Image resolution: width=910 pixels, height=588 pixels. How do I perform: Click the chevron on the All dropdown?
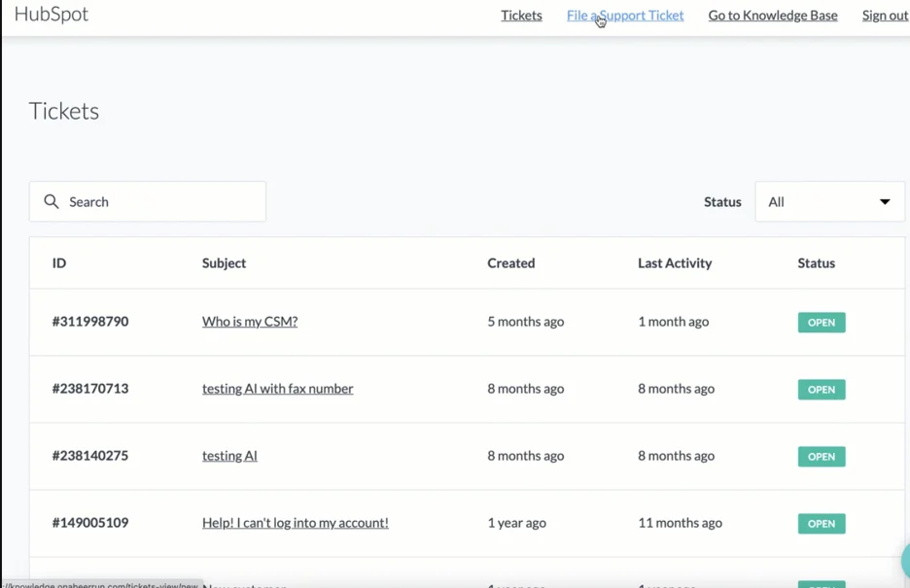pyautogui.click(x=884, y=201)
